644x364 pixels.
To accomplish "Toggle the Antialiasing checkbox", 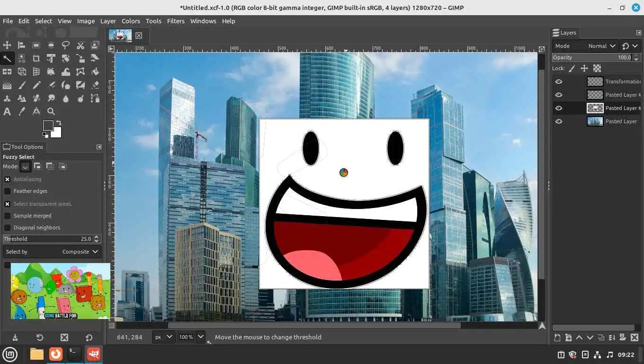I will tap(7, 179).
